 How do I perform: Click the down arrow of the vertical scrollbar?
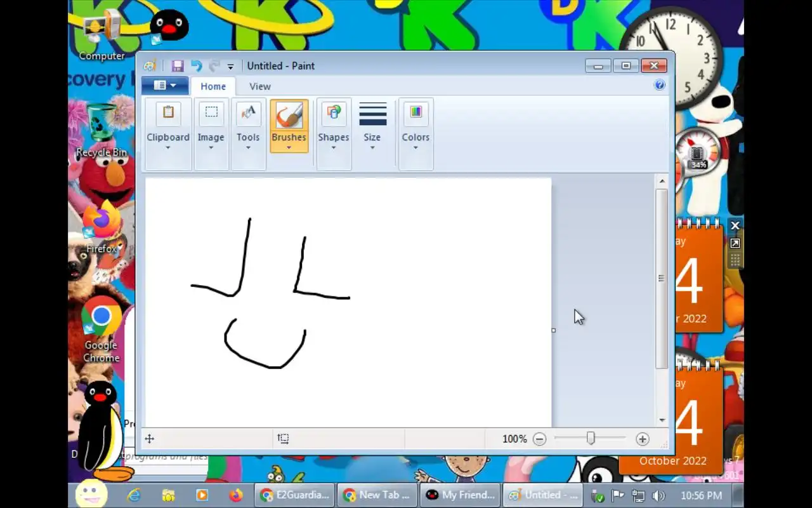tap(662, 420)
